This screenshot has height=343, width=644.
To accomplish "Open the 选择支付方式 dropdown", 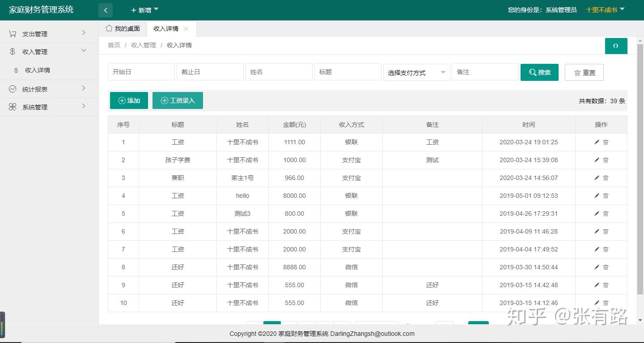I will coord(416,72).
